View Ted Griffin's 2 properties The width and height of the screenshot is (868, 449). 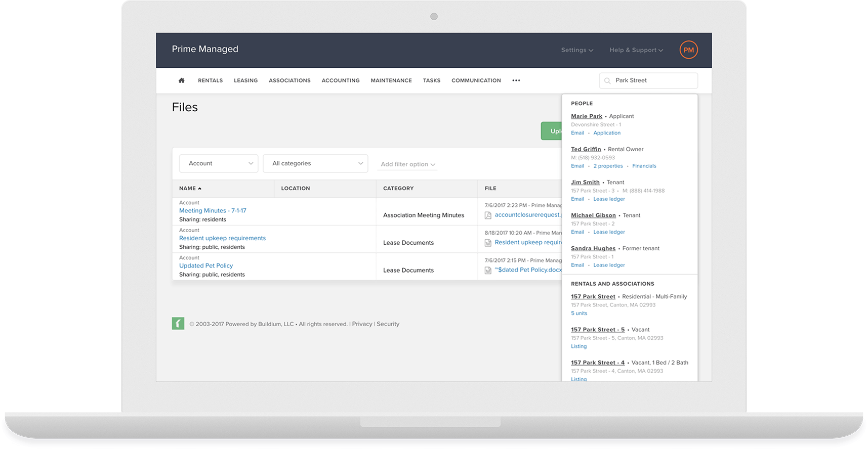[x=608, y=166]
